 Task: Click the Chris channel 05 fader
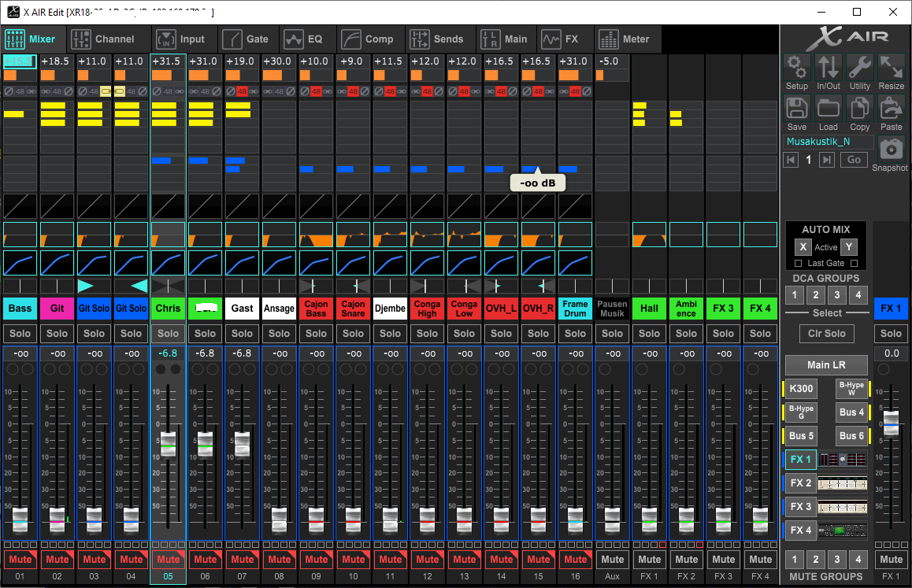(x=168, y=444)
